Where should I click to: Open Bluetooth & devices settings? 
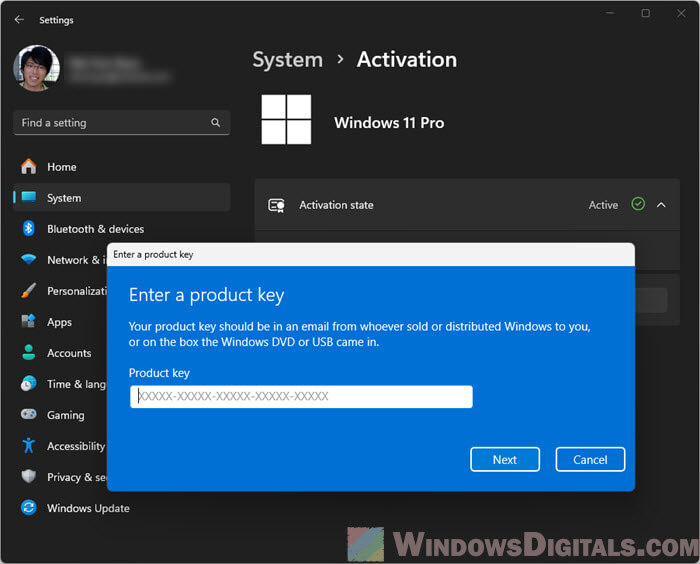coord(121,229)
